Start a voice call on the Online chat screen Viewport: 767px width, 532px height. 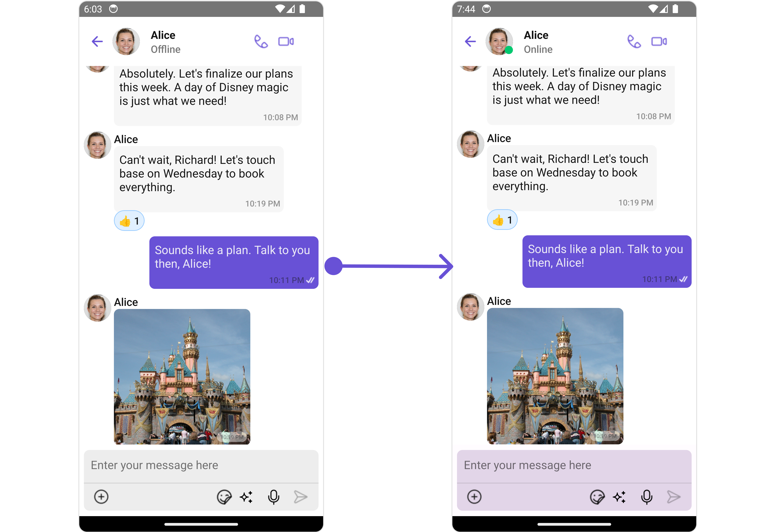[x=634, y=42]
